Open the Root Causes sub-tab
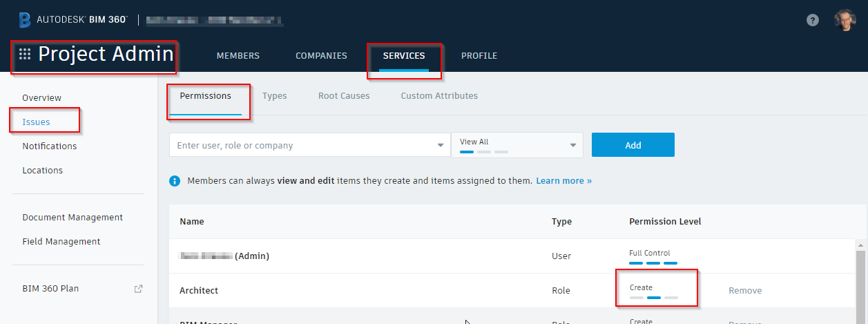This screenshot has width=868, height=324. pyautogui.click(x=344, y=96)
